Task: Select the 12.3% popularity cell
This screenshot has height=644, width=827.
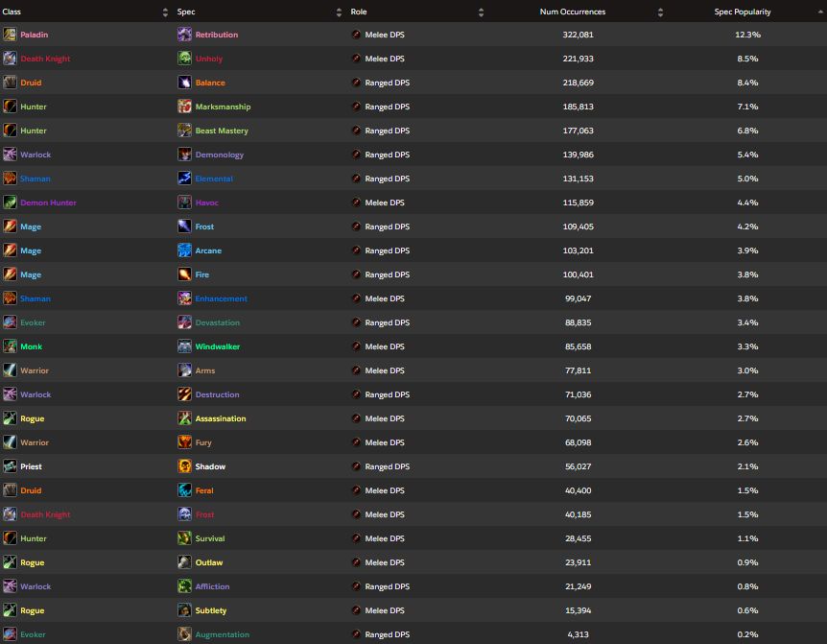Action: pos(747,35)
